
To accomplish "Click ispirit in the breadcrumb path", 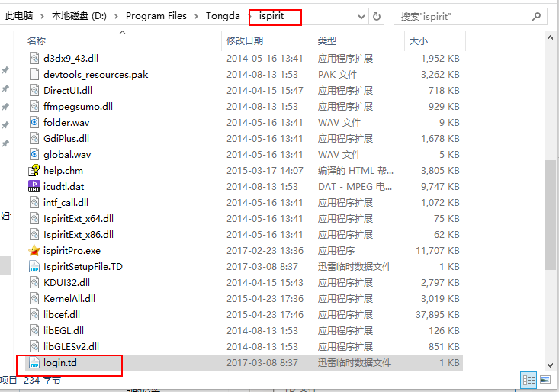I will point(271,16).
